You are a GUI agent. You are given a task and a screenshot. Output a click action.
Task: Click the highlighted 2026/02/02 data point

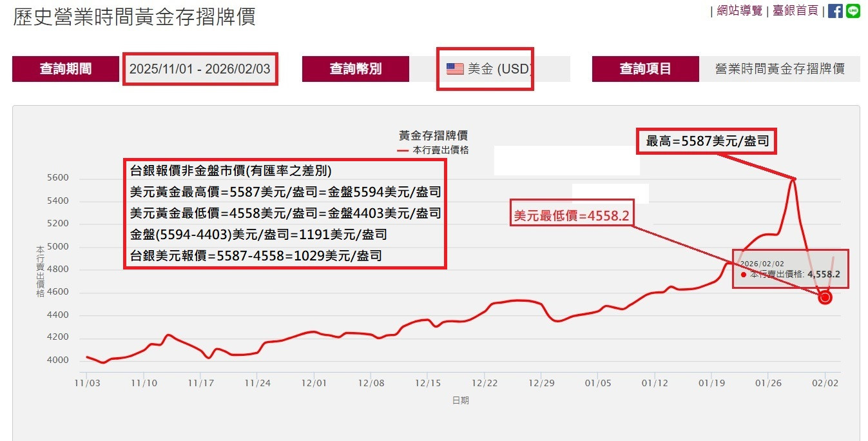coord(825,297)
